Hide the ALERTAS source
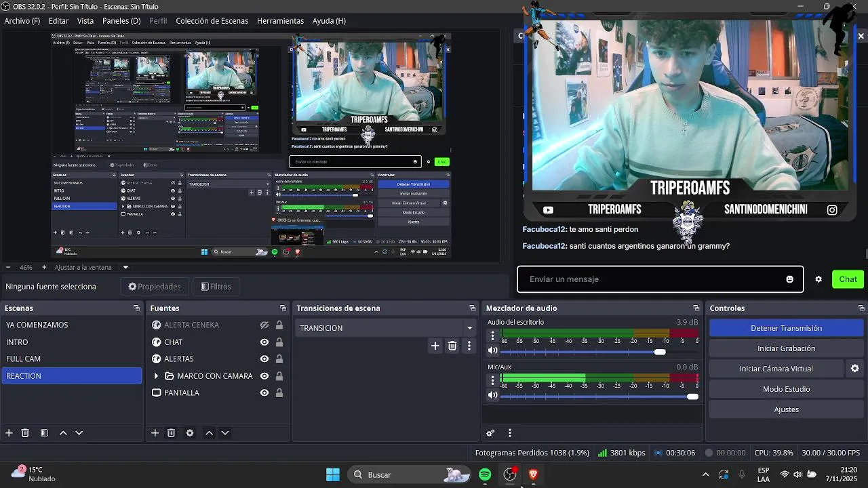This screenshot has height=488, width=868. pos(264,359)
